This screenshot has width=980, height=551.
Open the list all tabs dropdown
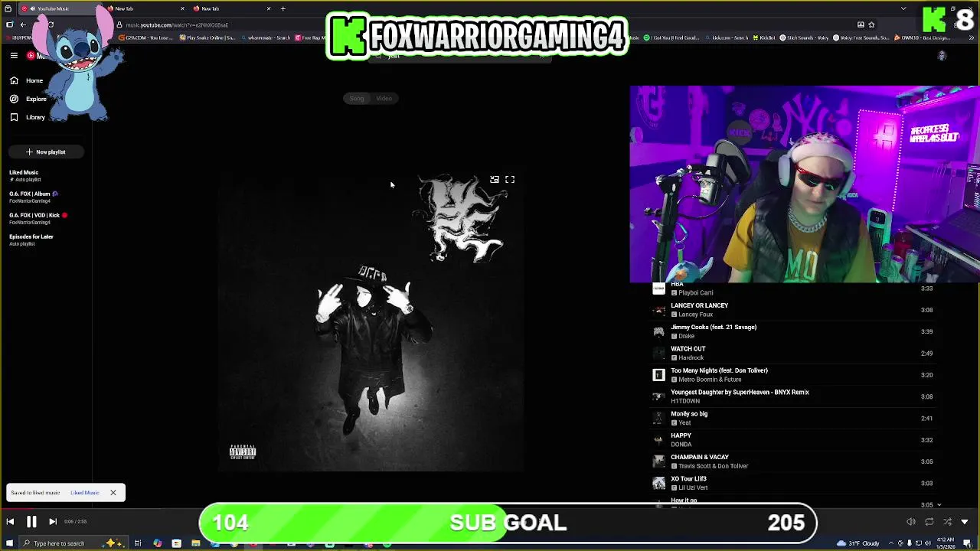[903, 8]
